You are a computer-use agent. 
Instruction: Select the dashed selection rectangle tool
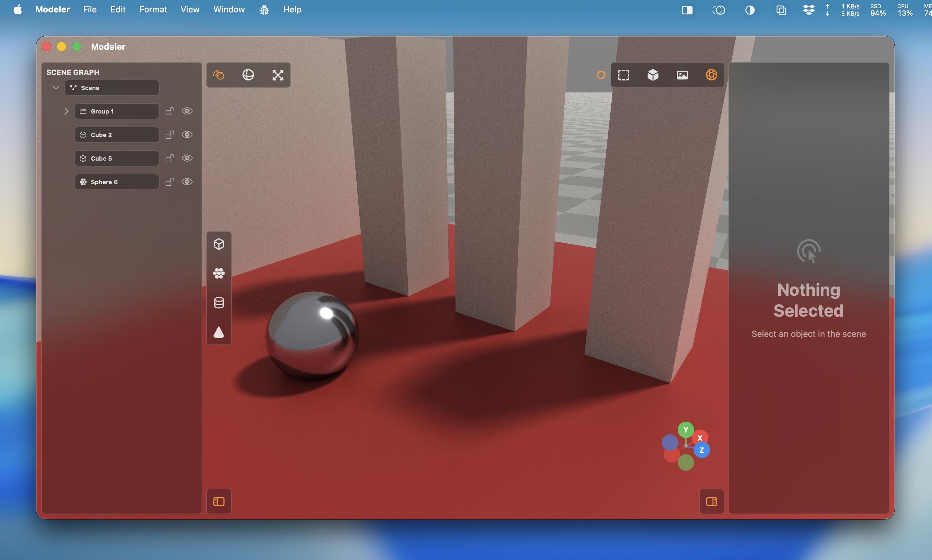point(623,75)
